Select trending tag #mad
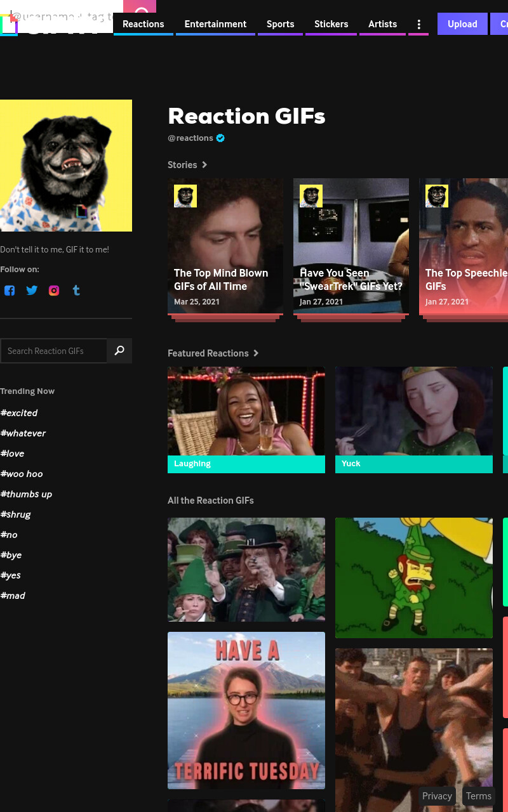The image size is (508, 812). click(x=13, y=596)
